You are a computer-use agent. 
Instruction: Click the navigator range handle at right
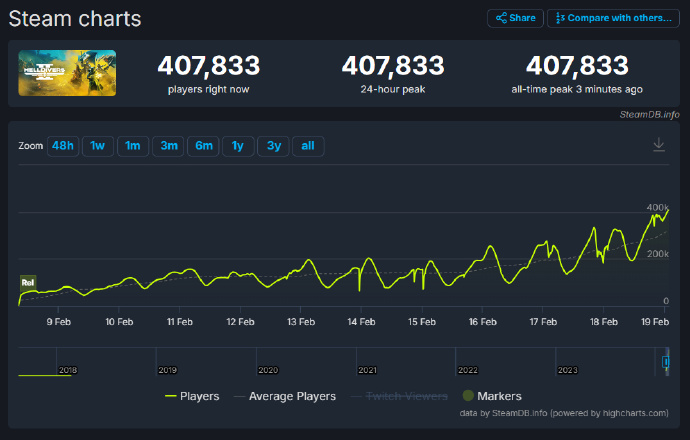pos(666,361)
